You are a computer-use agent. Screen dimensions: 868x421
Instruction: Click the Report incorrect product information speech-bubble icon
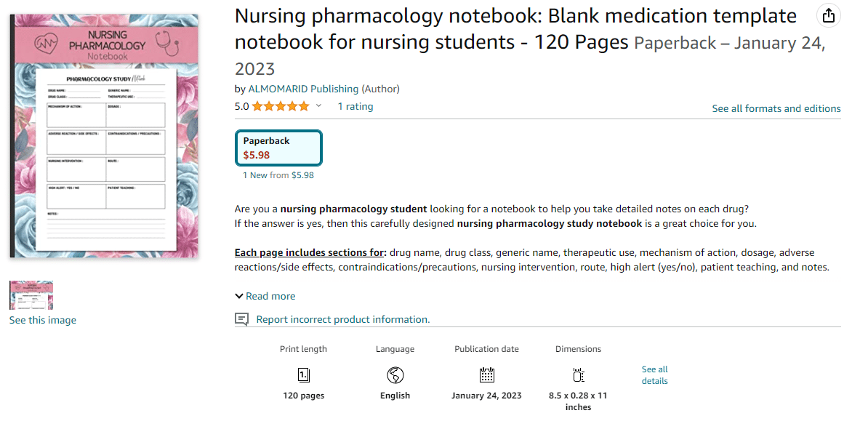[x=241, y=319]
